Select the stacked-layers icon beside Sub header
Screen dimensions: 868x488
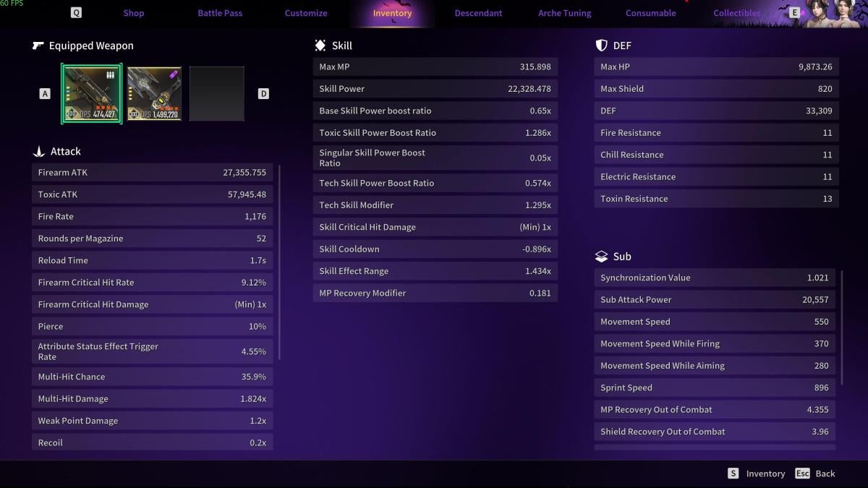[602, 256]
